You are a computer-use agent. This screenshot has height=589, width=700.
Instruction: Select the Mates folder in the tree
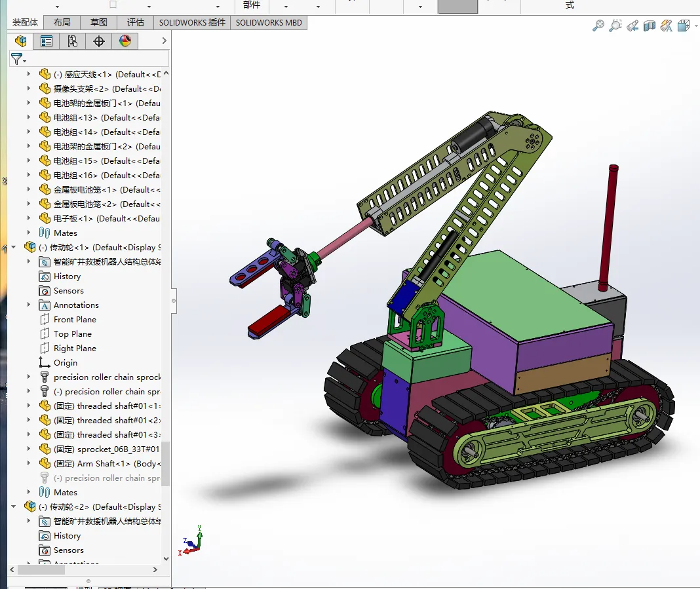pos(64,233)
